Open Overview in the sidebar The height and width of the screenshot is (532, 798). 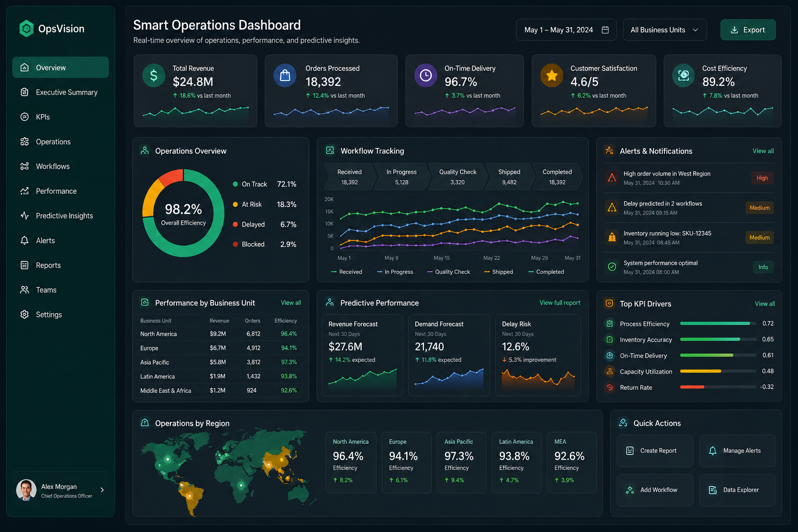point(60,68)
